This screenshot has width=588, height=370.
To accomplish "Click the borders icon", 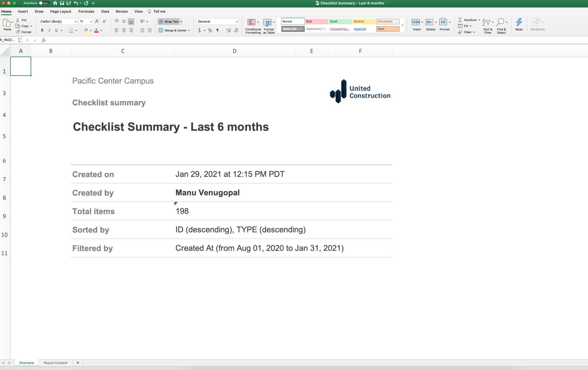I will coord(71,30).
